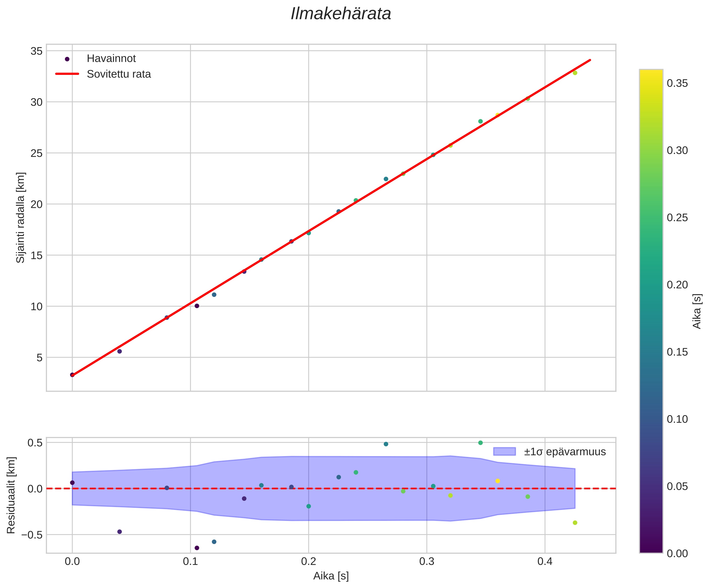
Task: Click the bottom Aika [s] x-axis label
Action: point(331,576)
